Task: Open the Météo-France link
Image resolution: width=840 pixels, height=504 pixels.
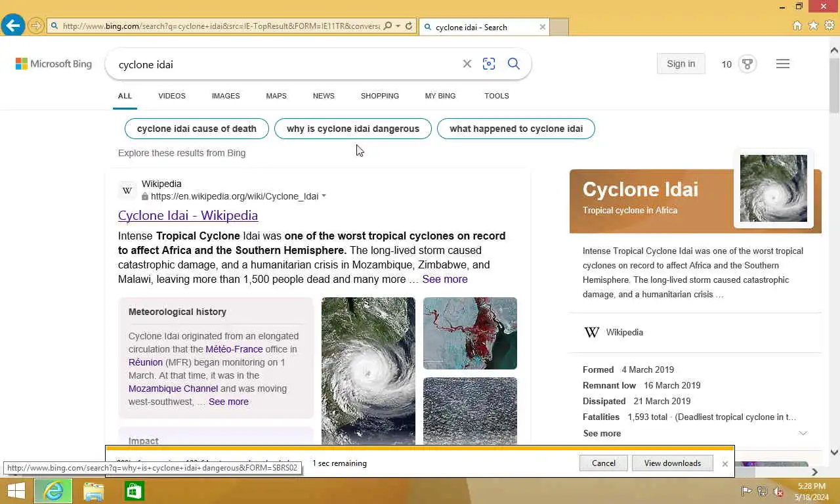Action: [234, 349]
